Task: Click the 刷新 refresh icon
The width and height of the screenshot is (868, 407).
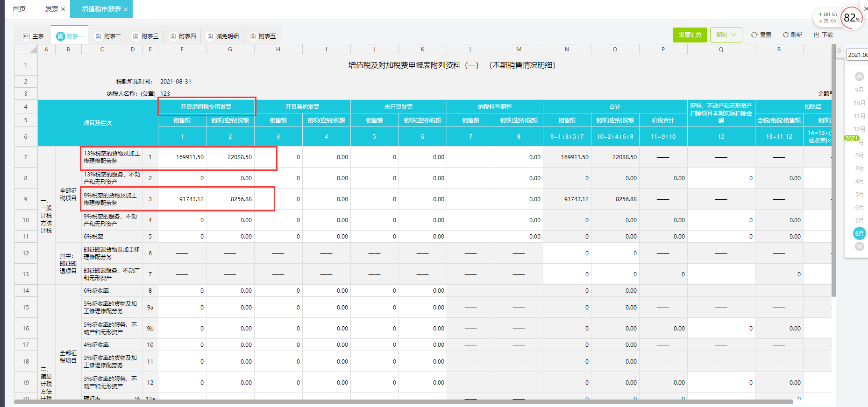Action: (x=786, y=35)
